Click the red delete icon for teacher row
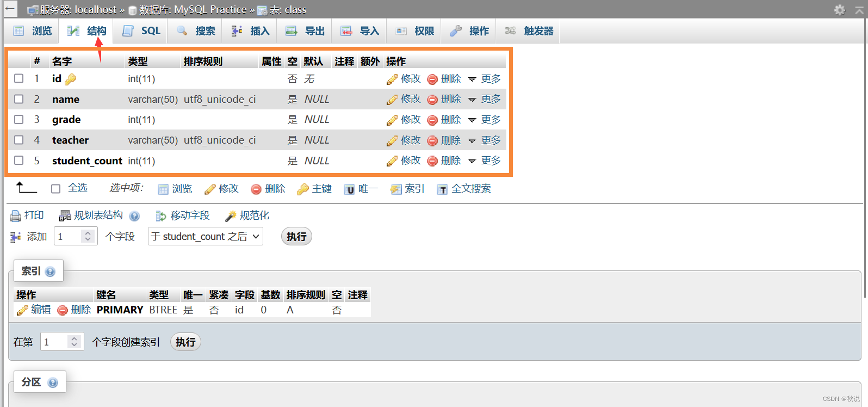 tap(432, 141)
